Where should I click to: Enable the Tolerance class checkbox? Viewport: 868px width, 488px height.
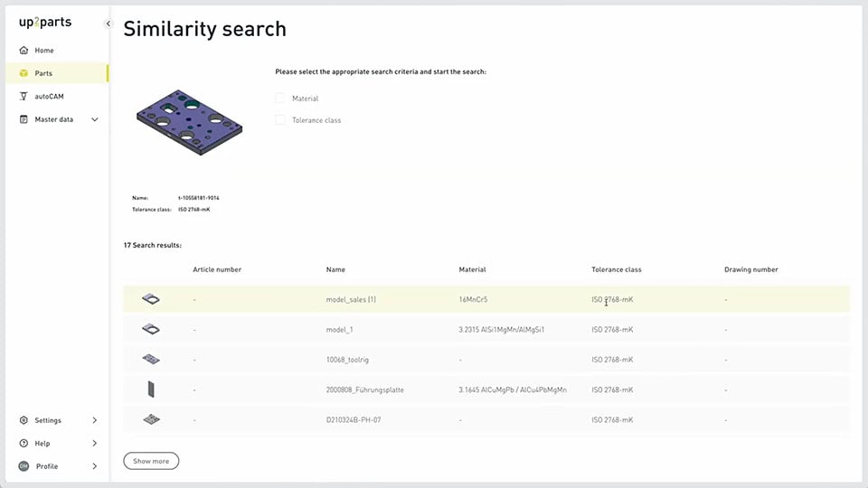tap(280, 119)
